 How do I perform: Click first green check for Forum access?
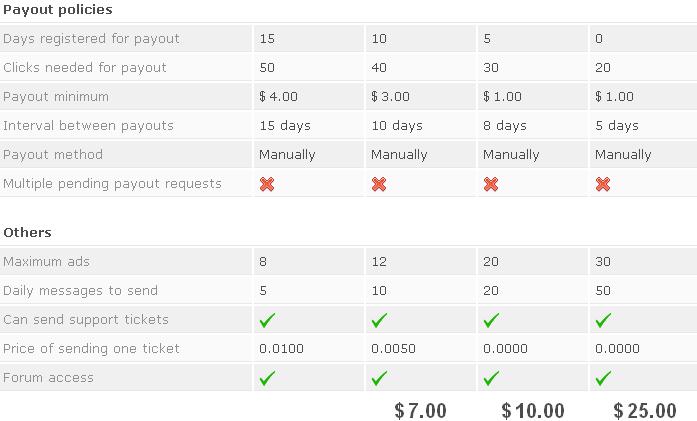point(267,378)
